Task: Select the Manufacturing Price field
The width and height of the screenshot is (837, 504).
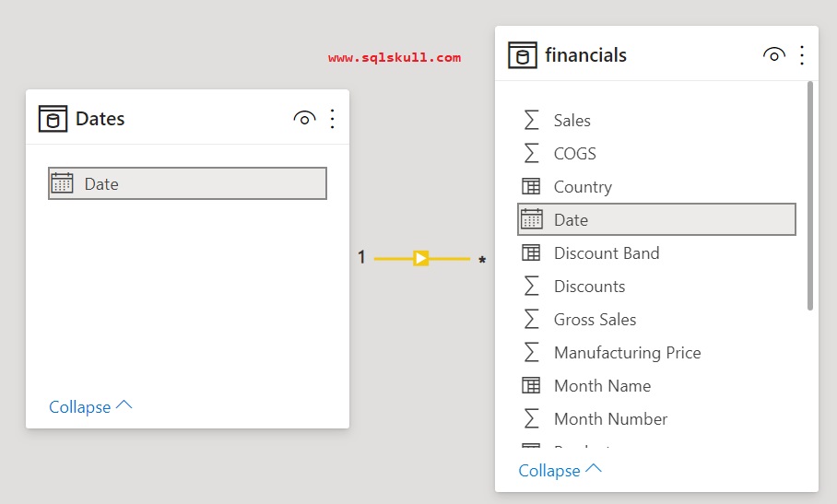Action: click(x=627, y=353)
